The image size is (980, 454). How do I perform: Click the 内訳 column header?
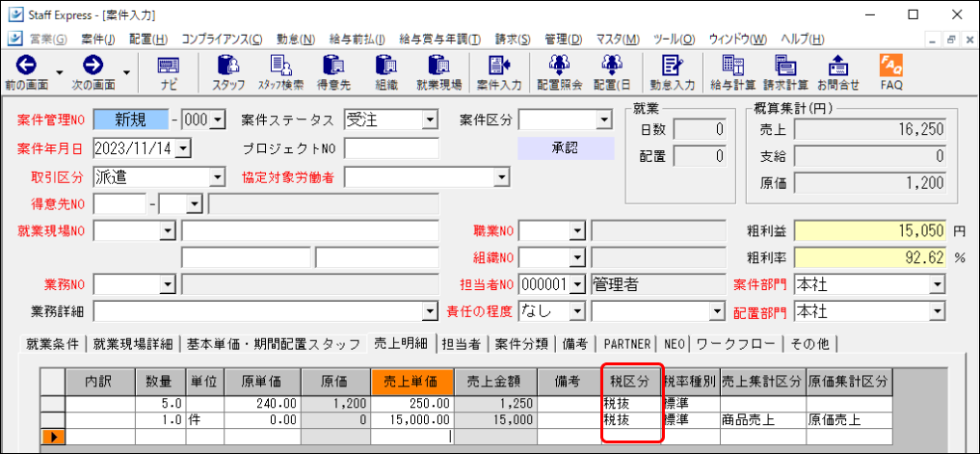click(100, 382)
